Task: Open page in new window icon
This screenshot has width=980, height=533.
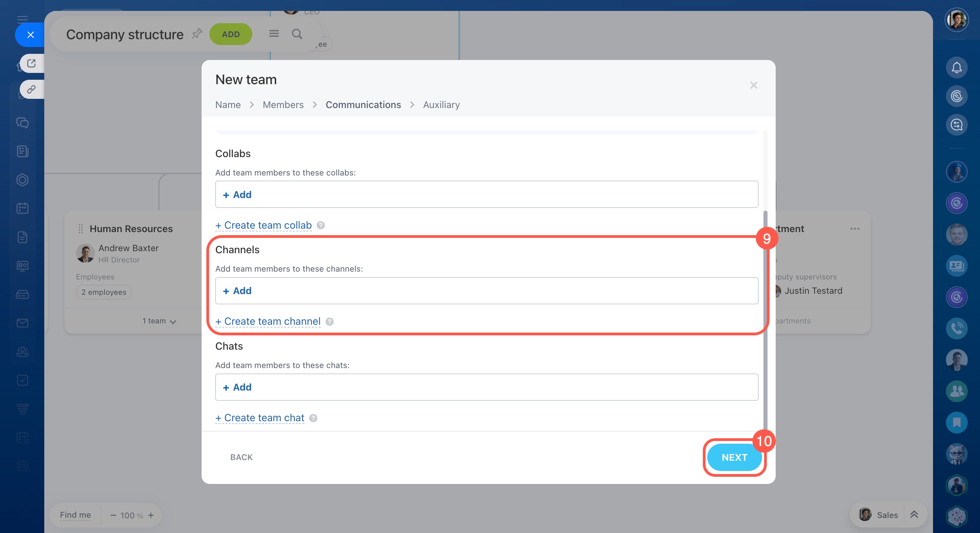Action: pyautogui.click(x=32, y=63)
